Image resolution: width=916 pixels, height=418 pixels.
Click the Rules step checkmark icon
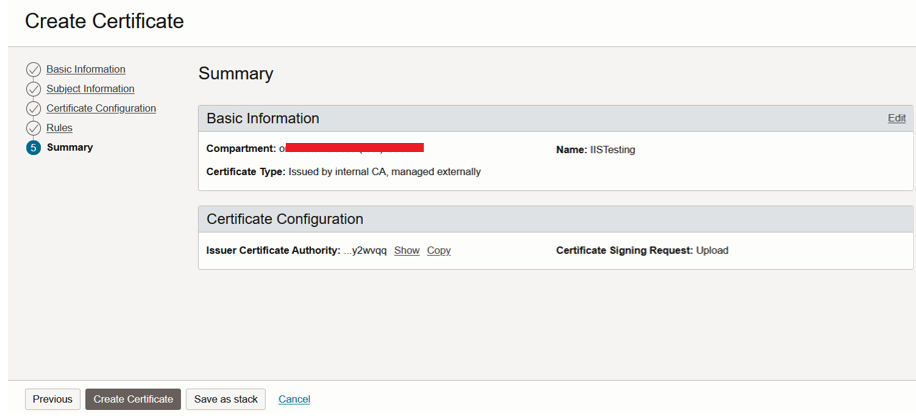pyautogui.click(x=34, y=128)
